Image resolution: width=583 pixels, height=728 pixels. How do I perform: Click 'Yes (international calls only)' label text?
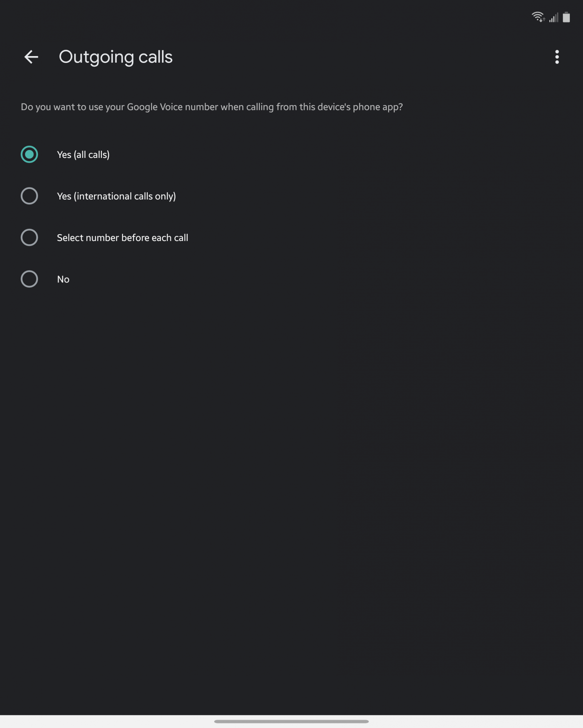pos(116,196)
